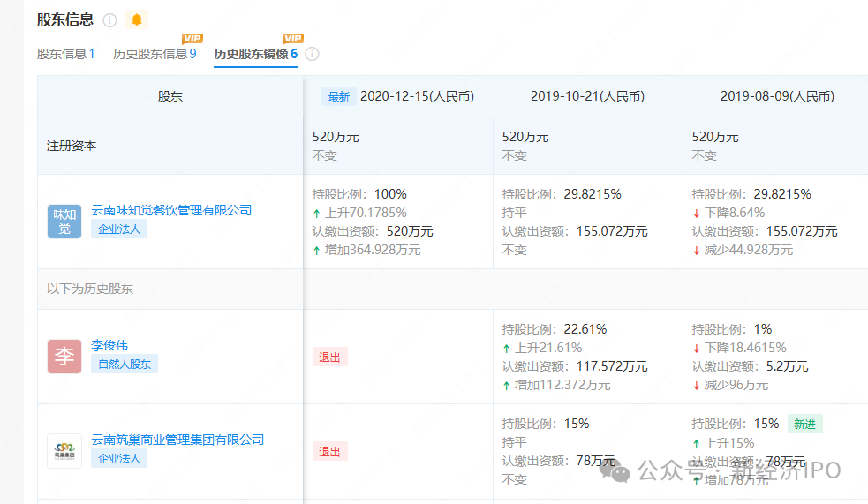Click the 2019-08-09(人民币) column header

tap(777, 96)
